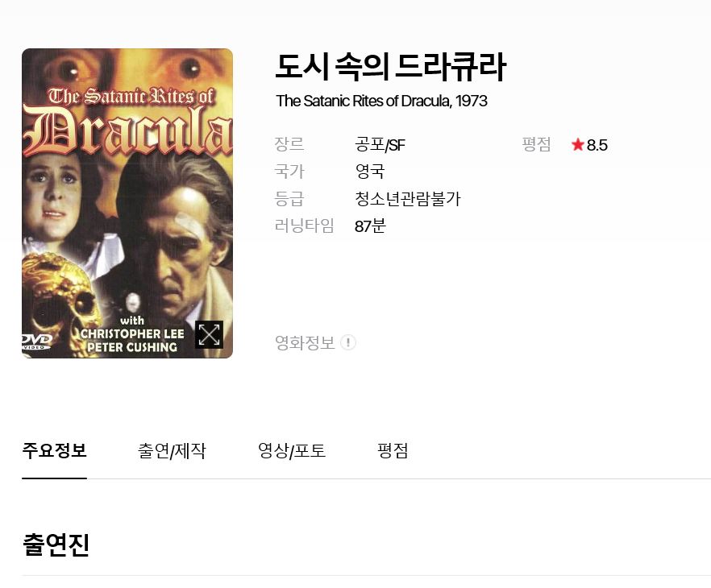Image resolution: width=711 pixels, height=588 pixels.
Task: Click the 87분 running time value
Action: pos(370,226)
